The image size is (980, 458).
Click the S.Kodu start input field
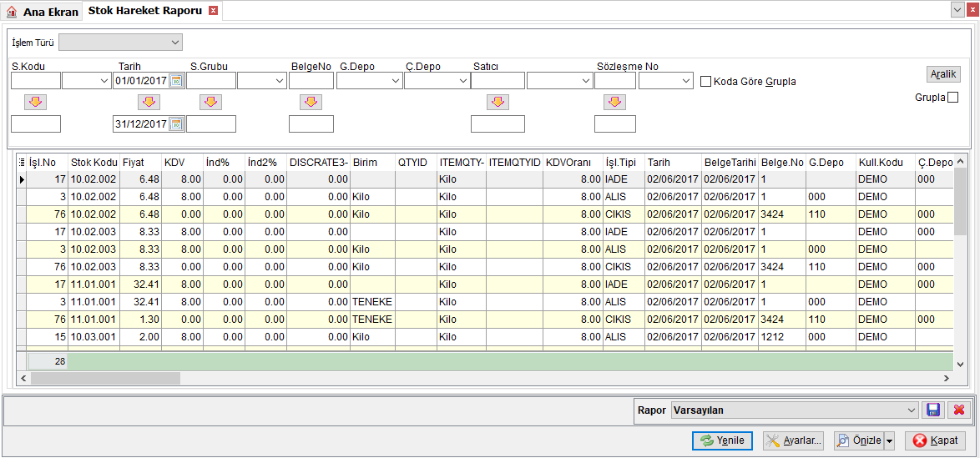coord(36,81)
